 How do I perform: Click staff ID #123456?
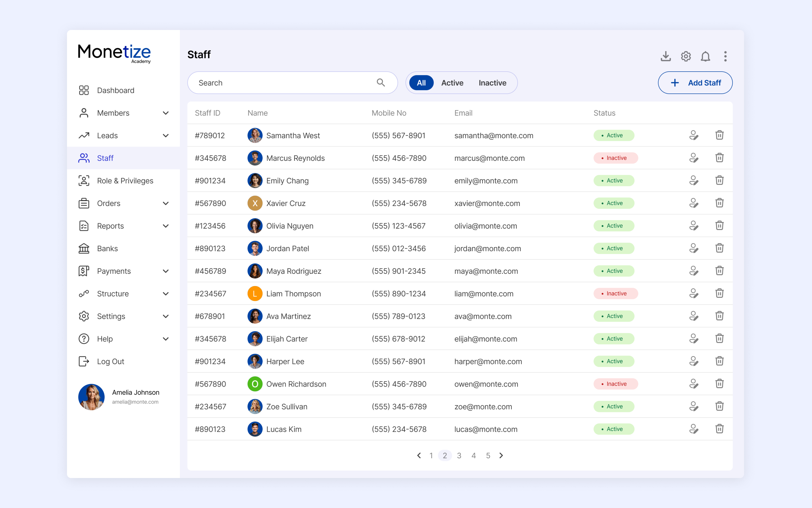coord(210,226)
